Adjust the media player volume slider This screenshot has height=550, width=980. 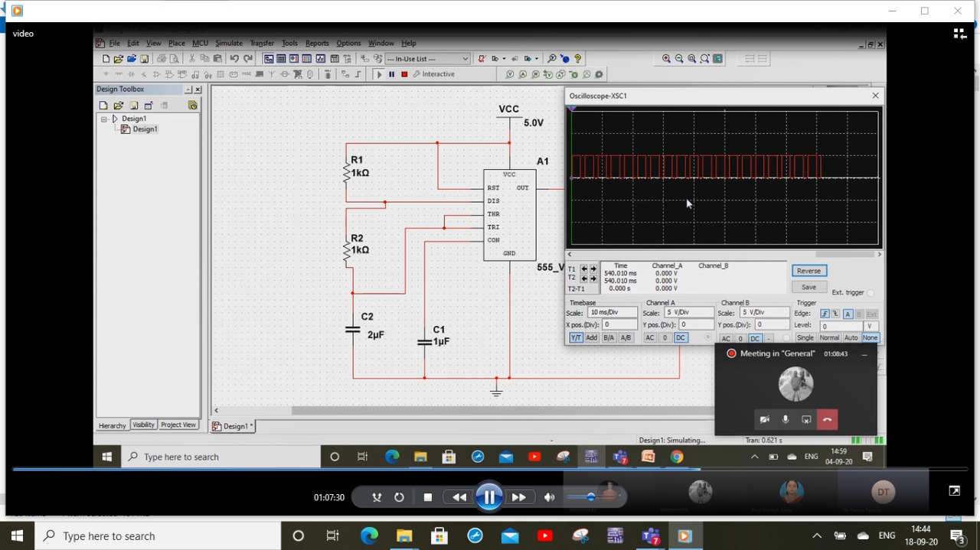(590, 497)
